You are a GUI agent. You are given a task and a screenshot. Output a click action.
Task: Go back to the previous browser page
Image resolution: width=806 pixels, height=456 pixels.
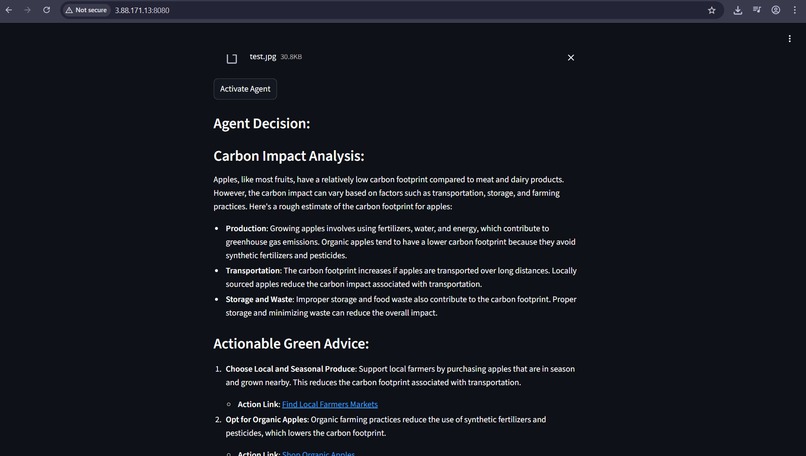point(9,10)
